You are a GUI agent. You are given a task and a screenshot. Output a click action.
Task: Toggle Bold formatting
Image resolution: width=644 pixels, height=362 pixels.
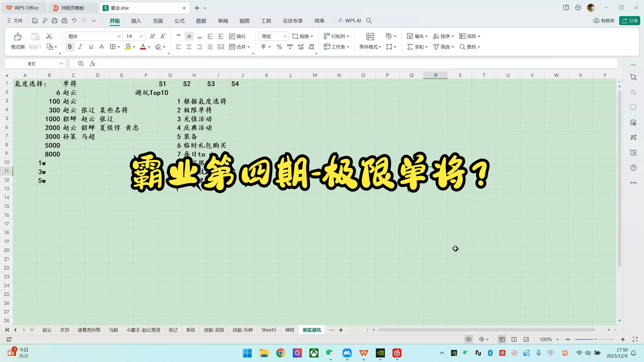pos(70,47)
